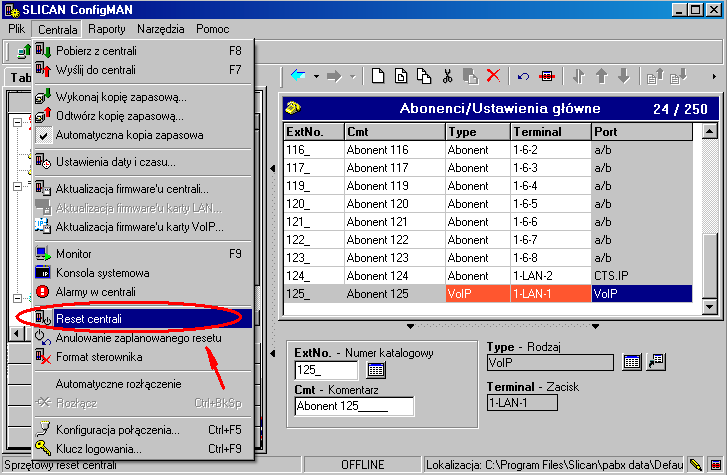Click the 1-6-8 terminal cell
The image size is (727, 475).
tap(551, 257)
